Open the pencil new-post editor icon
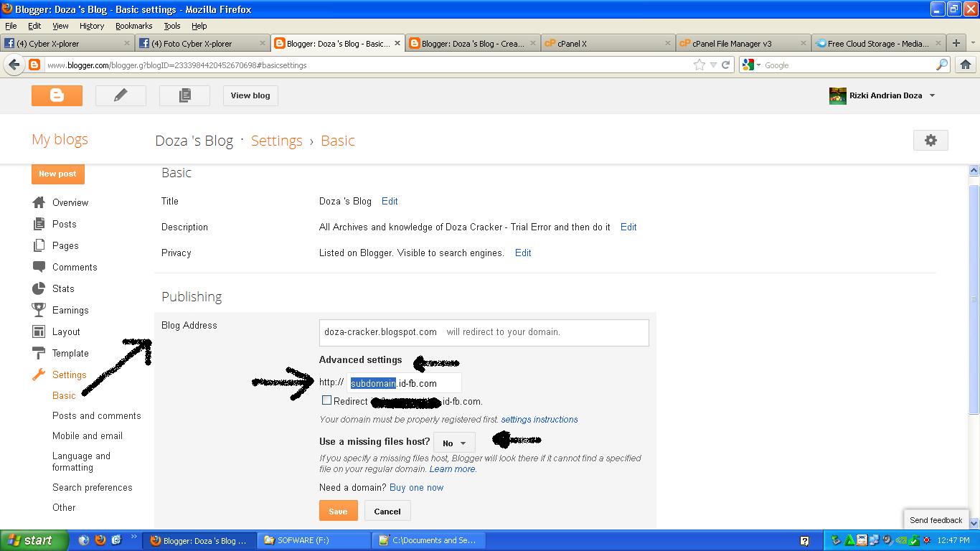Viewport: 980px width, 551px height. click(x=121, y=95)
